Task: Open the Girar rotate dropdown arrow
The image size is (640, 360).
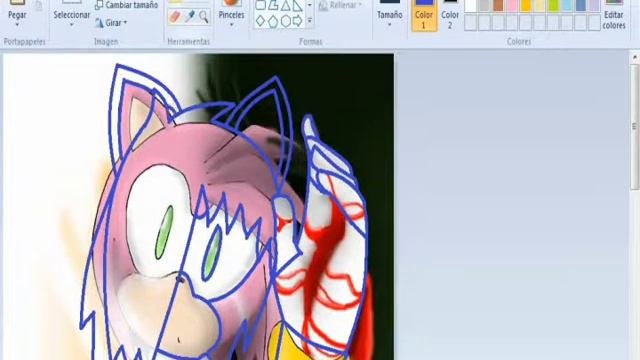Action: click(125, 22)
